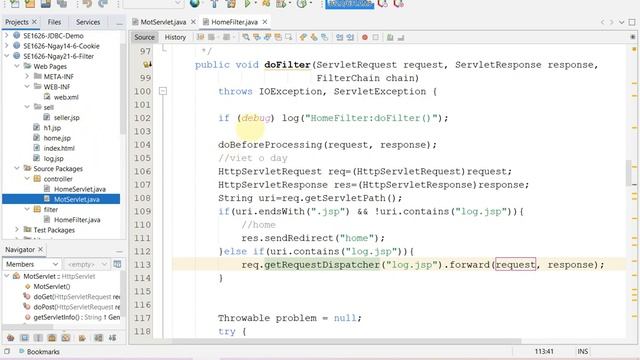Expand the SE1626-Ngay14-6-Cookie project node
Viewport: 640px width, 360px height.
tap(7, 46)
